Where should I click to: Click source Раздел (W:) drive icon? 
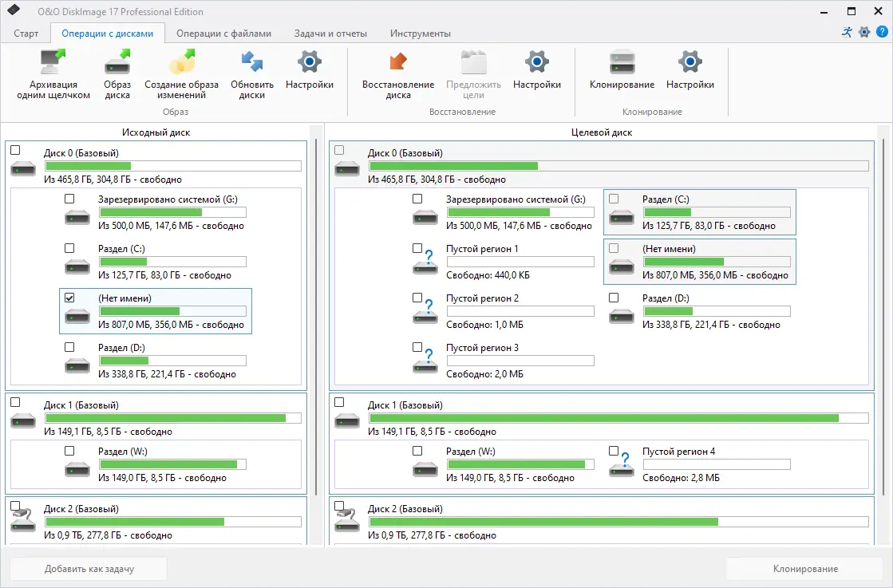[x=77, y=469]
